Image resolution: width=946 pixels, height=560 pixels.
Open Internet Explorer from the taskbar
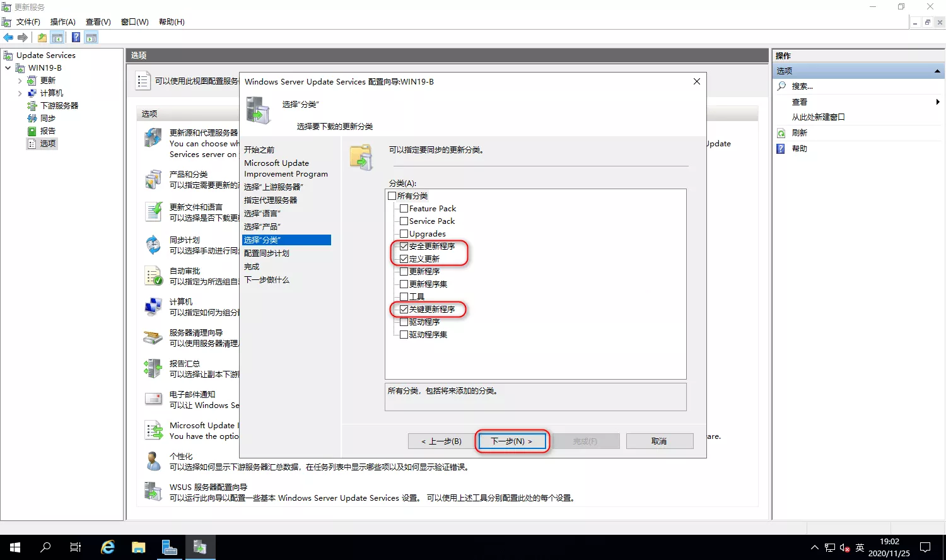[x=108, y=547]
